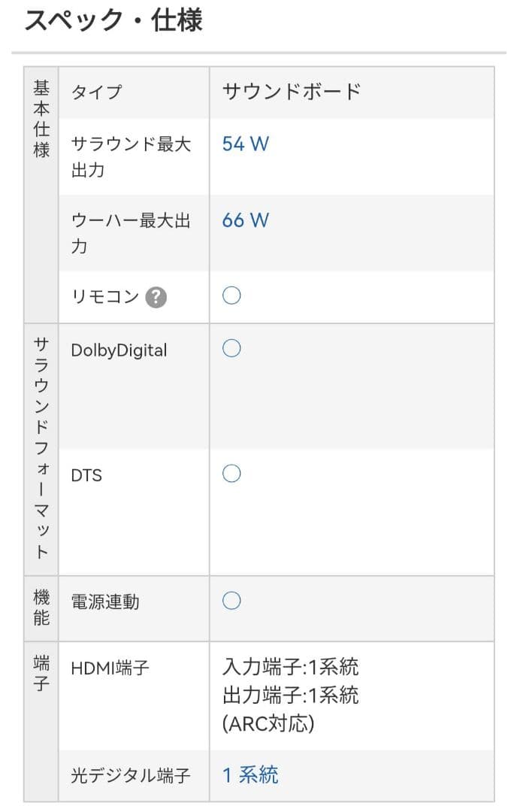Open the 66 W woofer output link
Screen dimensions: 508x812
[x=245, y=220]
